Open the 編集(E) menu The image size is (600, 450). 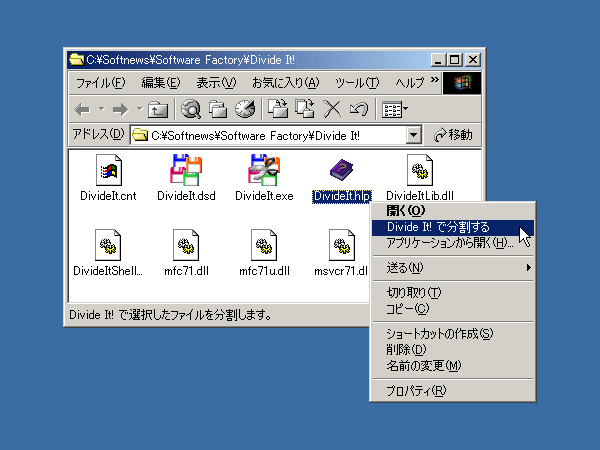coord(161,83)
